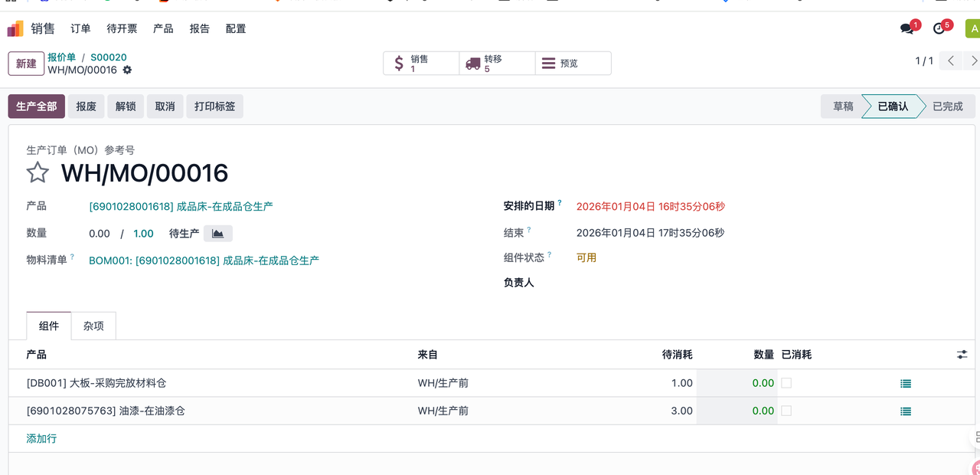Open the user avatar menu

973,29
